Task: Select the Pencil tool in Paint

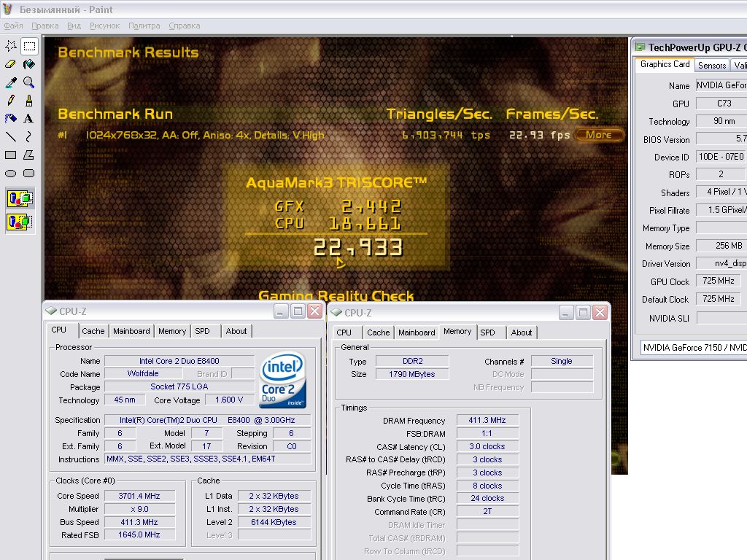Action: click(x=11, y=101)
